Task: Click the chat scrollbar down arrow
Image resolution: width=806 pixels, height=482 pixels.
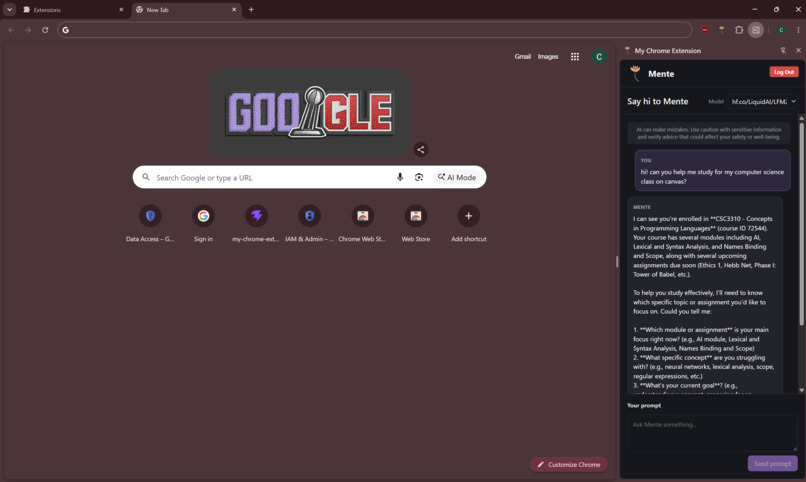Action: [801, 390]
